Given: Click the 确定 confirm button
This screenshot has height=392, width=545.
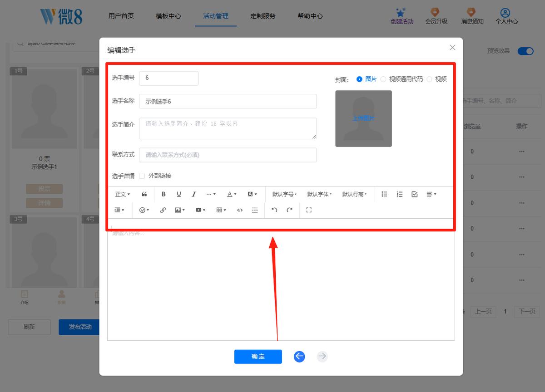Looking at the screenshot, I should pos(258,357).
